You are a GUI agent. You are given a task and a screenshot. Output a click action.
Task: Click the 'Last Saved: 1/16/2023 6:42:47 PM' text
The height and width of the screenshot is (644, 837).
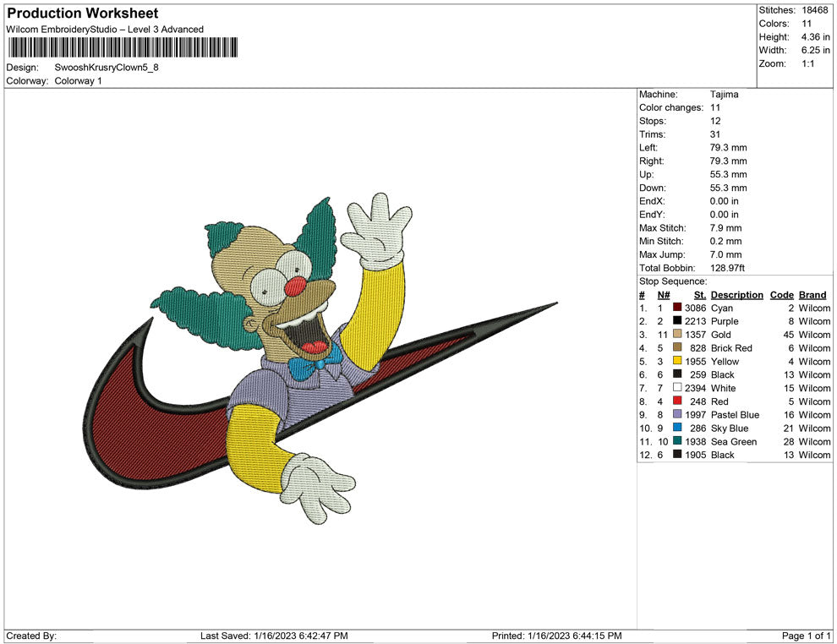click(274, 636)
